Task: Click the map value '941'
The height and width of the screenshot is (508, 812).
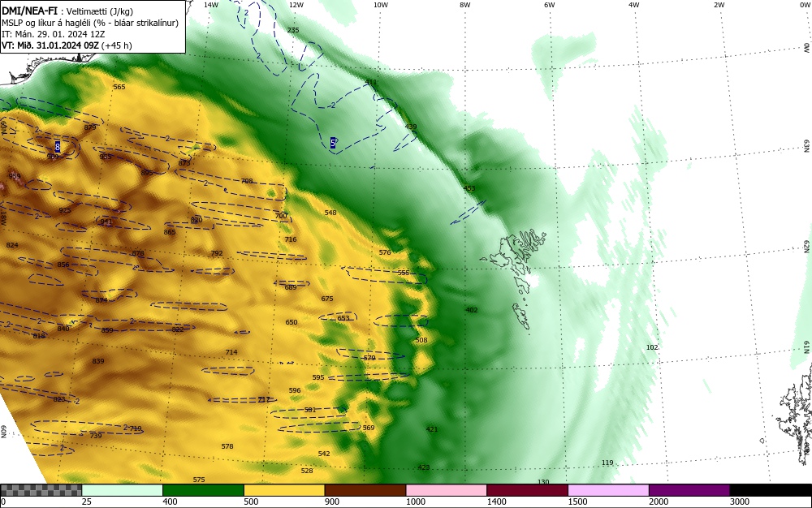Action: pos(106,222)
